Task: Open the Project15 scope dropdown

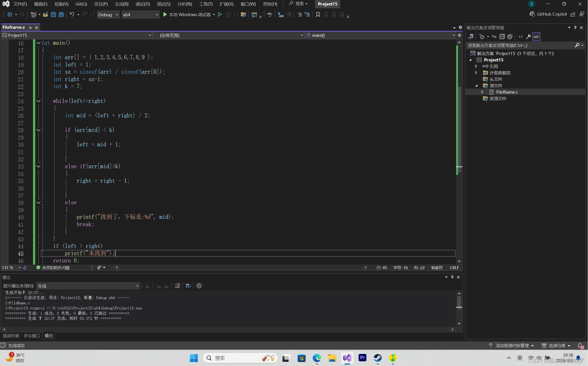Action: pos(76,35)
